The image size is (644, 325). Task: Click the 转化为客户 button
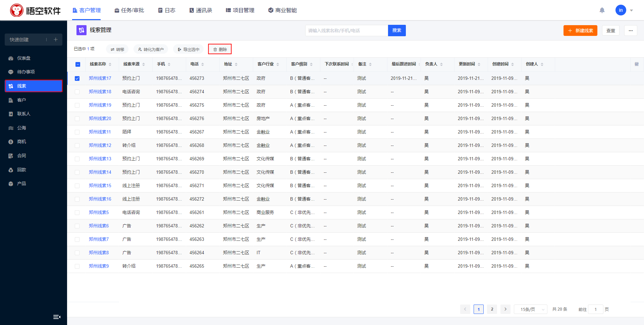151,49
